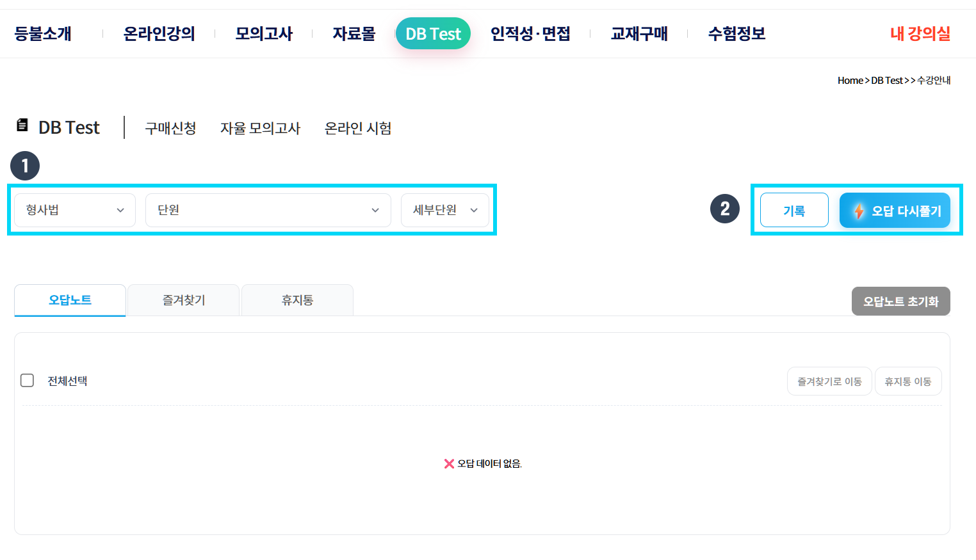976x560 pixels.
Task: Go to 내 강의실
Action: [x=920, y=34]
